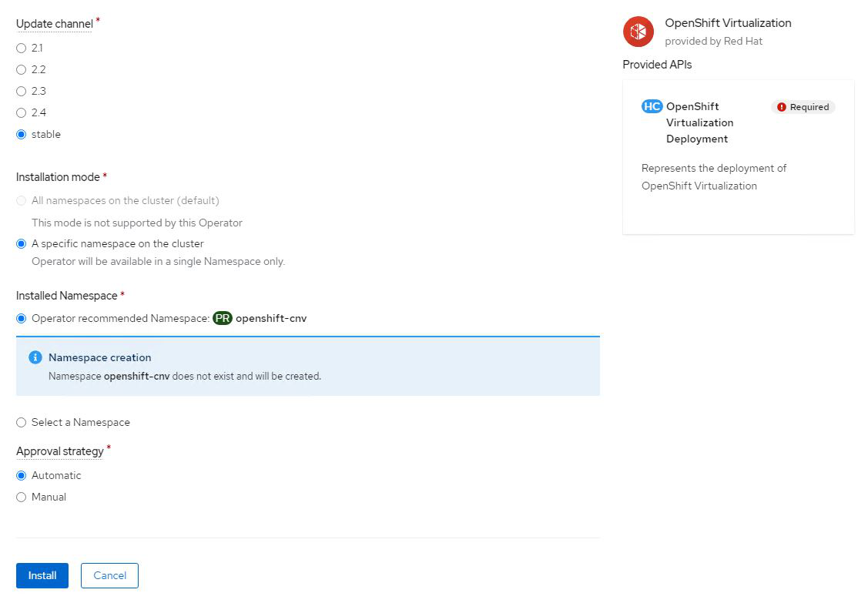Choose the Select a Namespace option
The height and width of the screenshot is (603, 868).
point(22,422)
